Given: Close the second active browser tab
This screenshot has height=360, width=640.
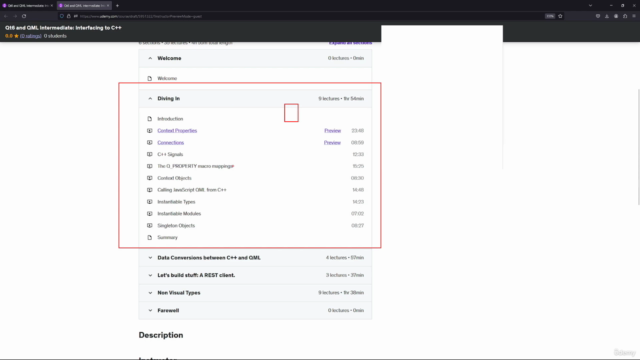Looking at the screenshot, I should click(108, 6).
